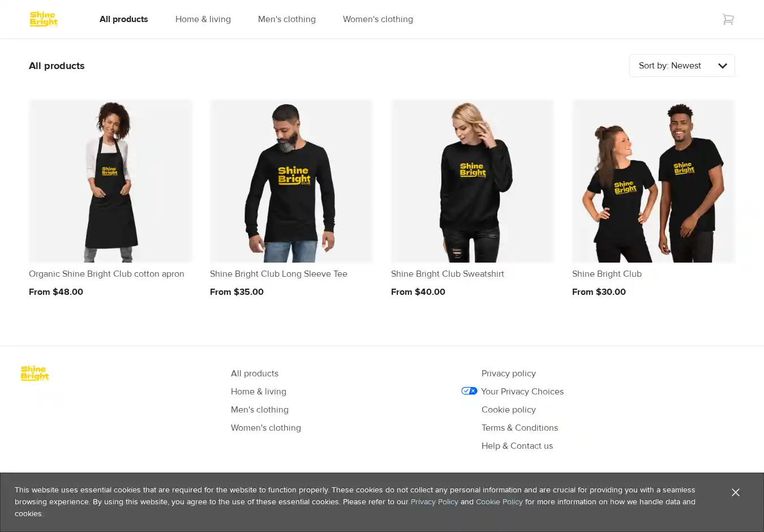The height and width of the screenshot is (532, 764).
Task: Open the Home & living menu
Action: [203, 19]
